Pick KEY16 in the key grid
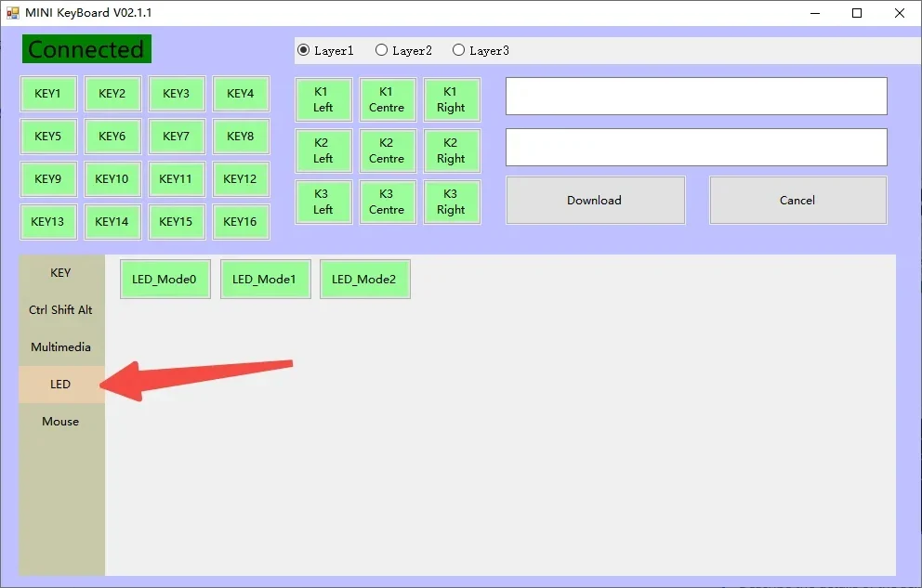Screen dimensions: 922x588 pos(241,221)
